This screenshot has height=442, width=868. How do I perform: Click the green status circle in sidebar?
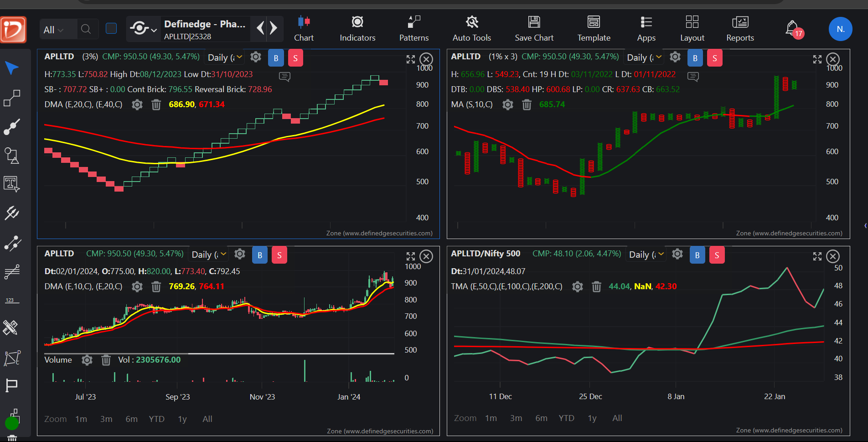12,423
